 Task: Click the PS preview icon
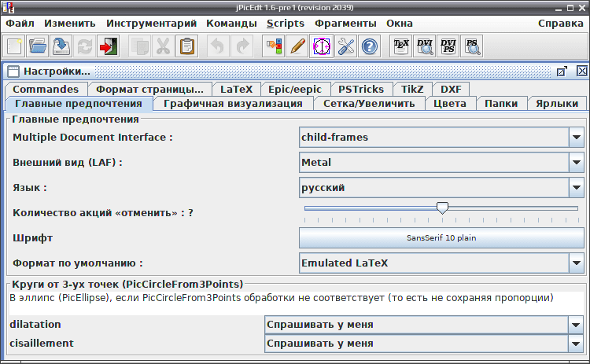(x=472, y=46)
